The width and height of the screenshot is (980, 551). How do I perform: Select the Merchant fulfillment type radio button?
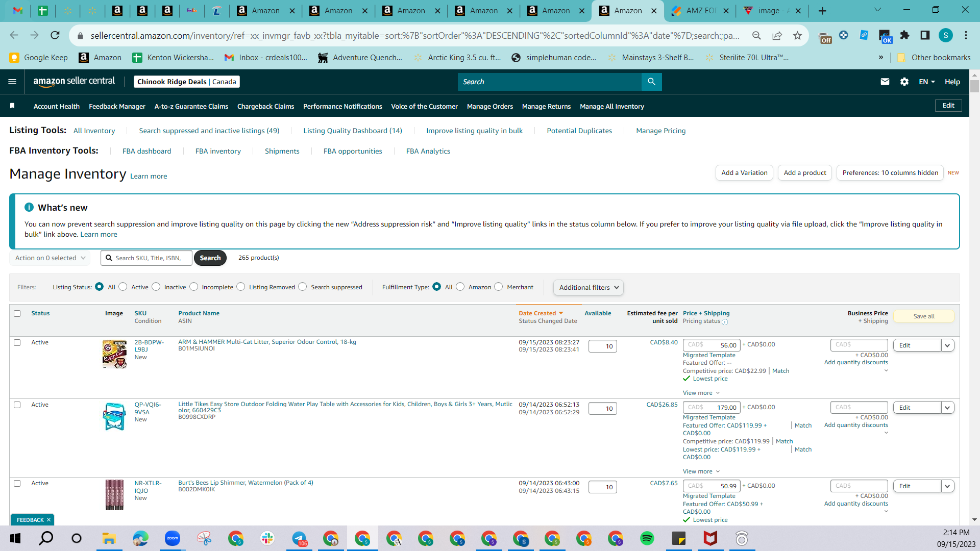tap(499, 287)
